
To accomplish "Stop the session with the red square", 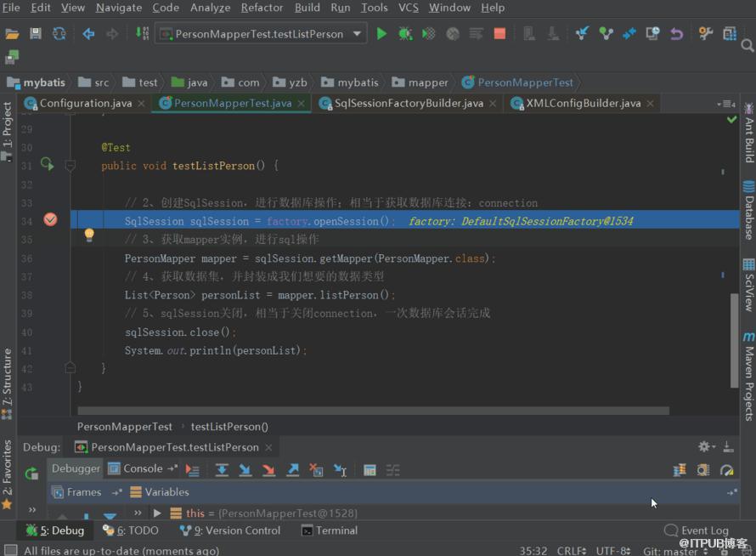I will (499, 34).
